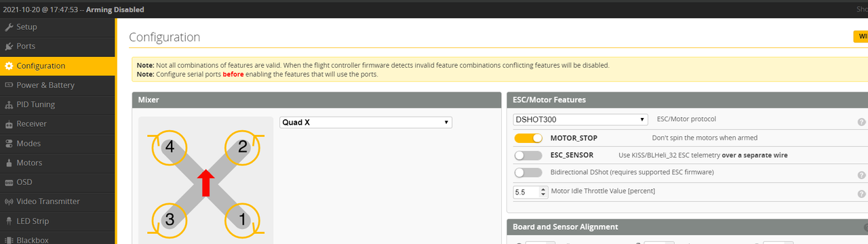Click help icon beside ESC/Motor protocol
Viewport: 868px width, 244px height.
861,122
